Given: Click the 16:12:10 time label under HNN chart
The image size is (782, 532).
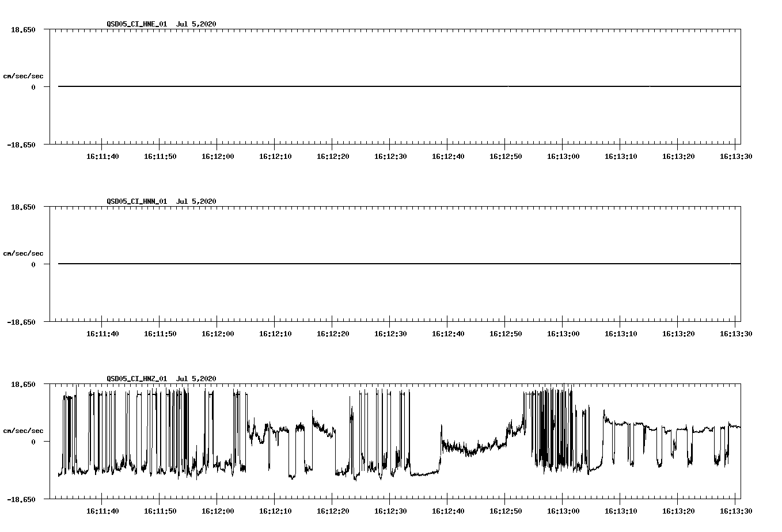Looking at the screenshot, I should tap(275, 334).
